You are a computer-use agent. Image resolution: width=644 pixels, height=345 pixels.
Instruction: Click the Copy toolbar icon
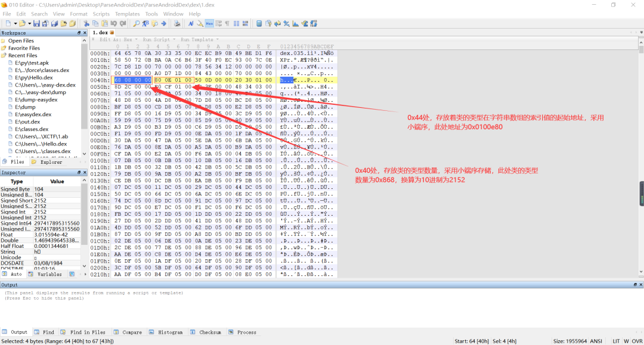95,23
